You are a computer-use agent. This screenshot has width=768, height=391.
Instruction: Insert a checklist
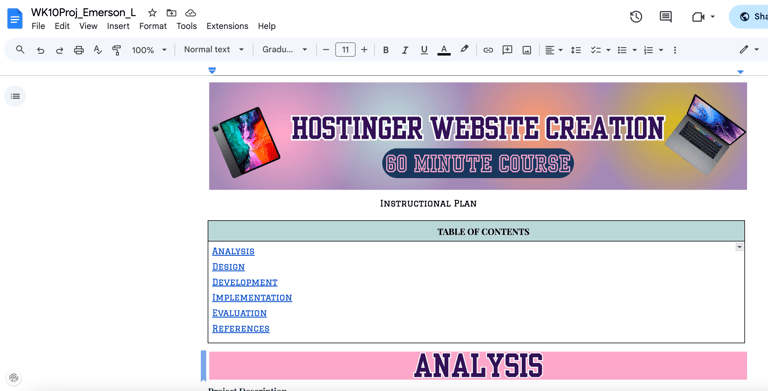click(596, 50)
